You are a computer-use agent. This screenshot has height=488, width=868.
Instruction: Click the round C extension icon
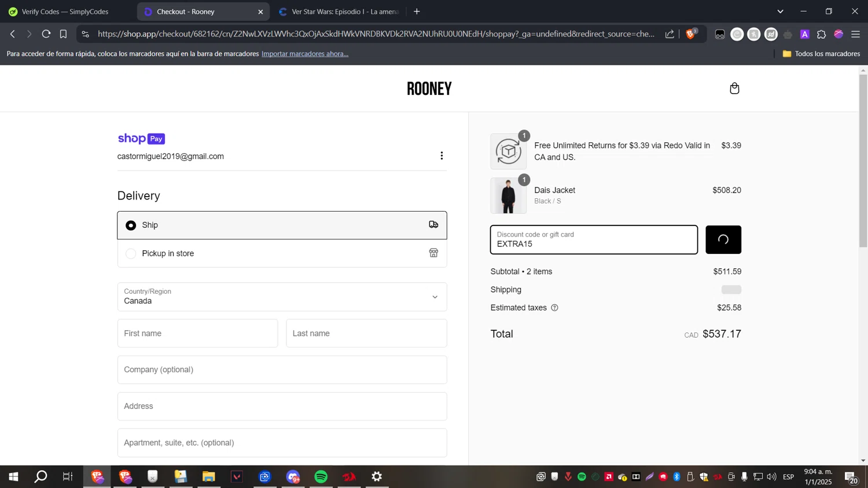pos(737,35)
